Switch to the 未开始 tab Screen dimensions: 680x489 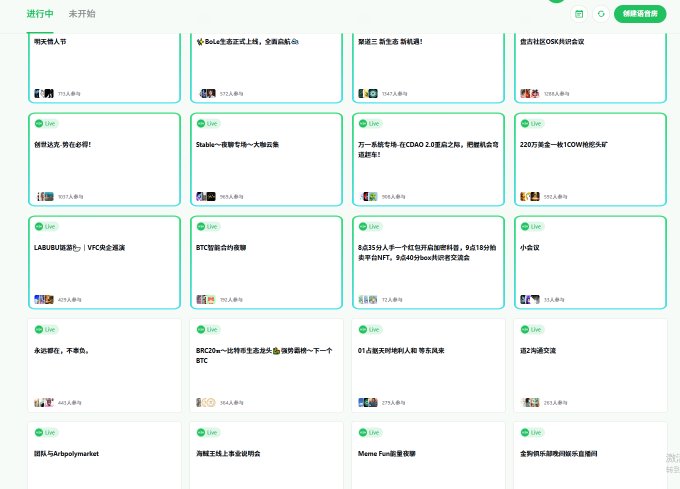[82, 14]
